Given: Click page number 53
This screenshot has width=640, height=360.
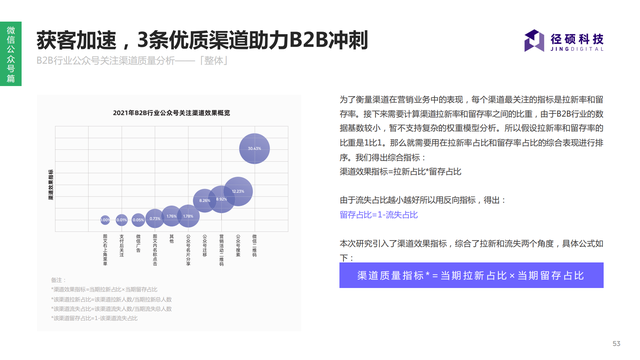Looking at the screenshot, I should (616, 344).
